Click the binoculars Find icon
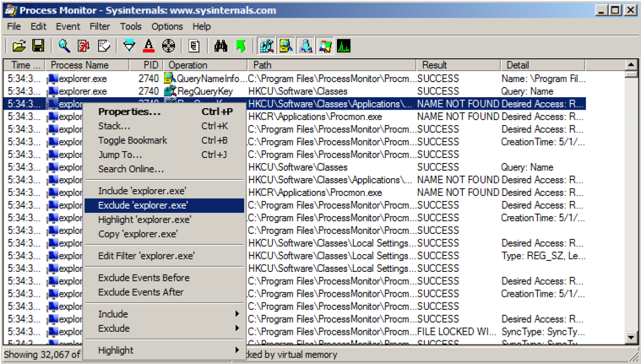This screenshot has width=641, height=364. pos(220,46)
